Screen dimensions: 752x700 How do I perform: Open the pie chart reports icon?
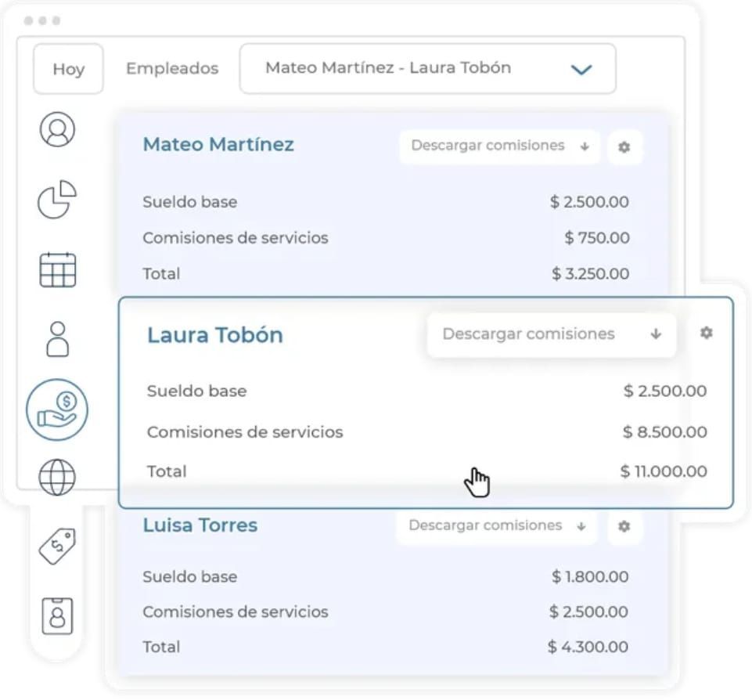tap(57, 199)
